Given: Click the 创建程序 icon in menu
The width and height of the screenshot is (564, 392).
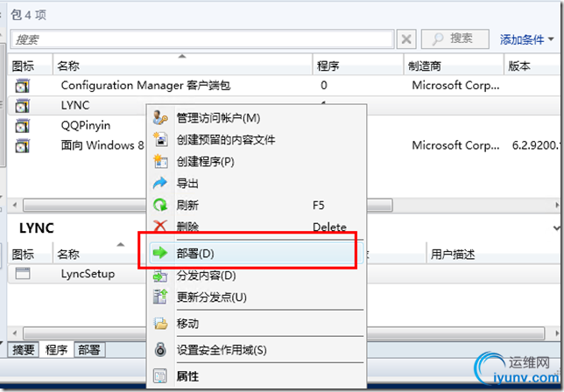Looking at the screenshot, I should click(160, 161).
